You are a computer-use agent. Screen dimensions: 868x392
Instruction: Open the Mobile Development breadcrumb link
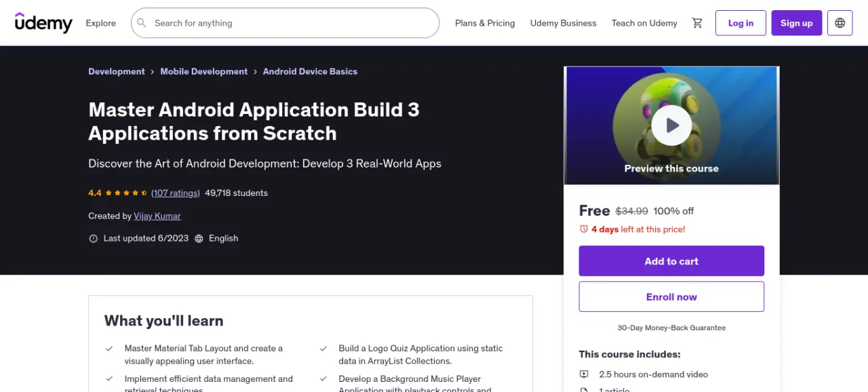[204, 72]
